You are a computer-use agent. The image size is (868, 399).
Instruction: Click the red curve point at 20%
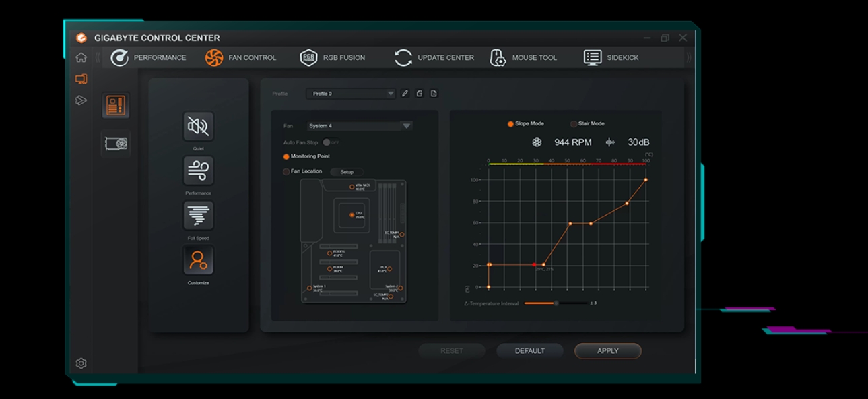(x=535, y=265)
